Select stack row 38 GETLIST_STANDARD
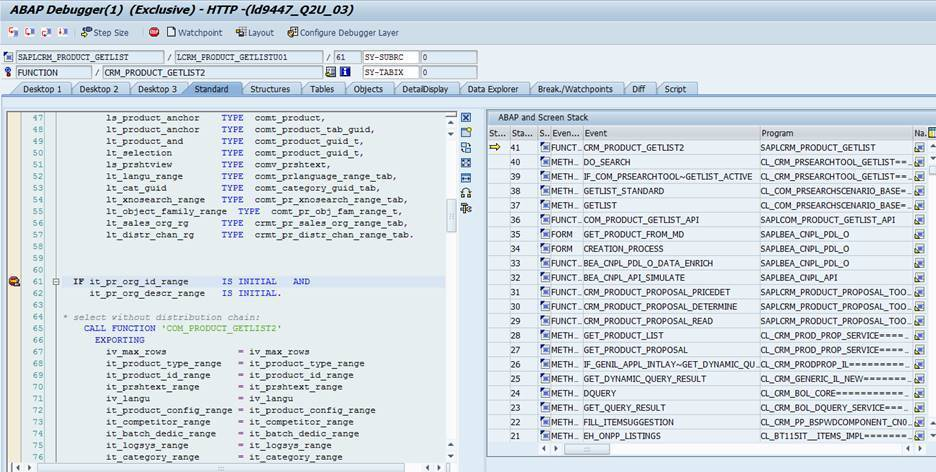The height and width of the screenshot is (472, 936). pyautogui.click(x=700, y=191)
